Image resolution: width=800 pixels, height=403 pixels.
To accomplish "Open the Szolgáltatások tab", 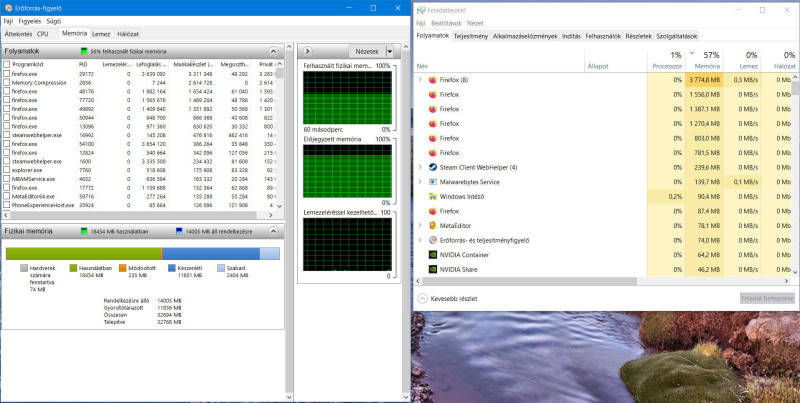I will click(x=676, y=36).
